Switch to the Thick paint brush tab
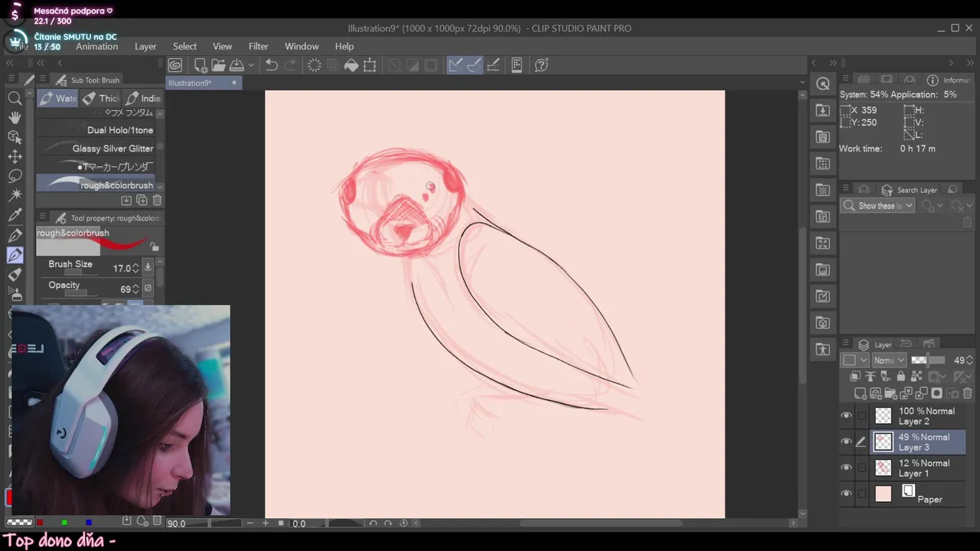 101,98
